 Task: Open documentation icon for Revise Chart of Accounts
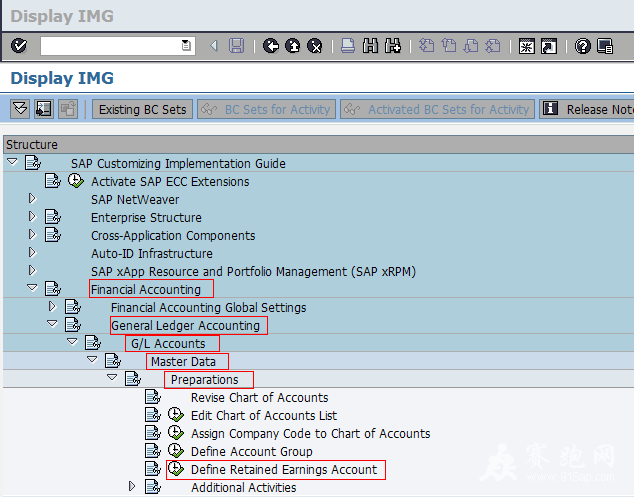pos(153,397)
